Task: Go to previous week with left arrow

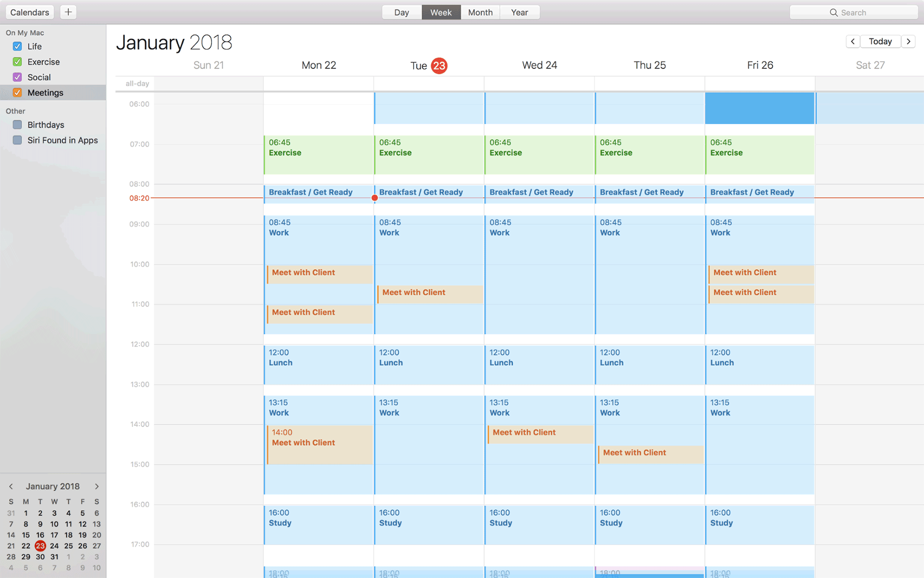Action: tap(853, 41)
